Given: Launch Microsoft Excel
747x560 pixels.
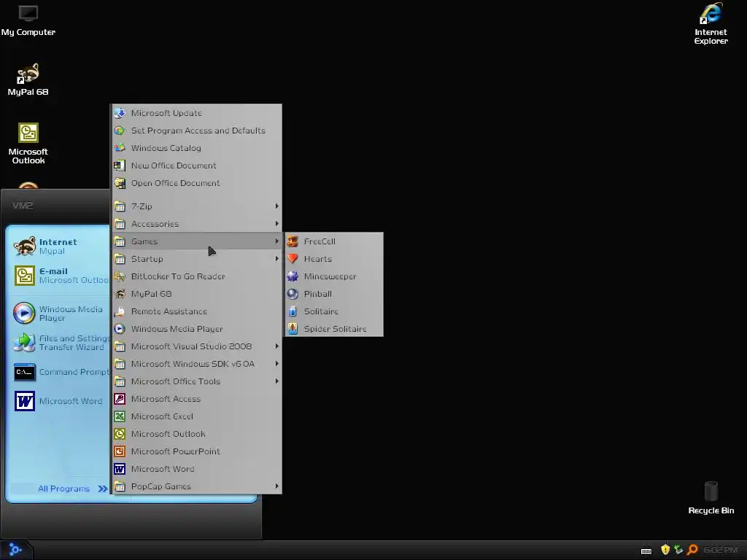Looking at the screenshot, I should click(x=197, y=416).
